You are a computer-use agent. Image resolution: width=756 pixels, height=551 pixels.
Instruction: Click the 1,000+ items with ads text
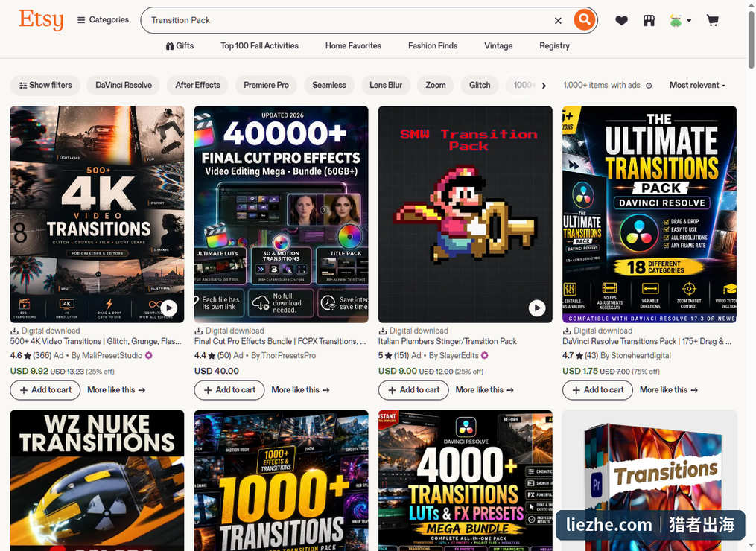(602, 86)
